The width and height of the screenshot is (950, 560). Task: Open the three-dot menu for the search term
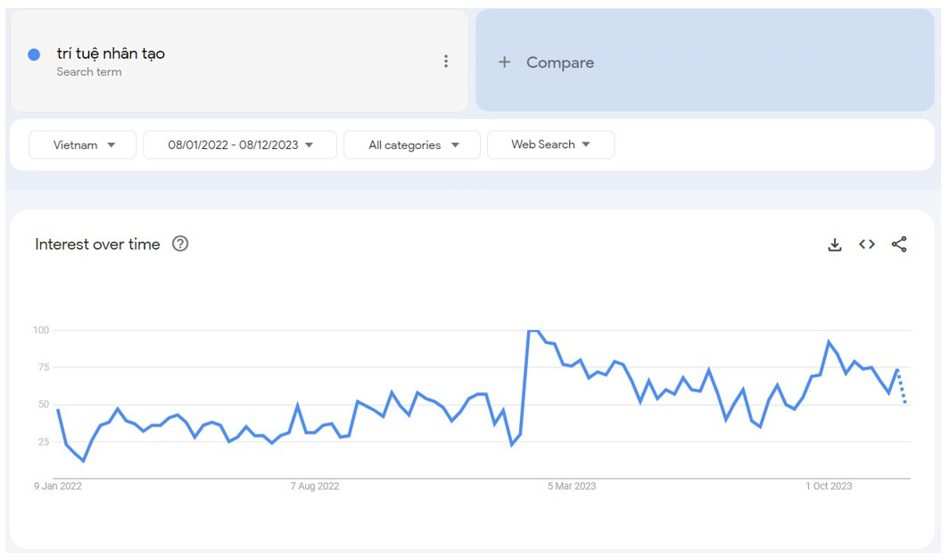446,62
